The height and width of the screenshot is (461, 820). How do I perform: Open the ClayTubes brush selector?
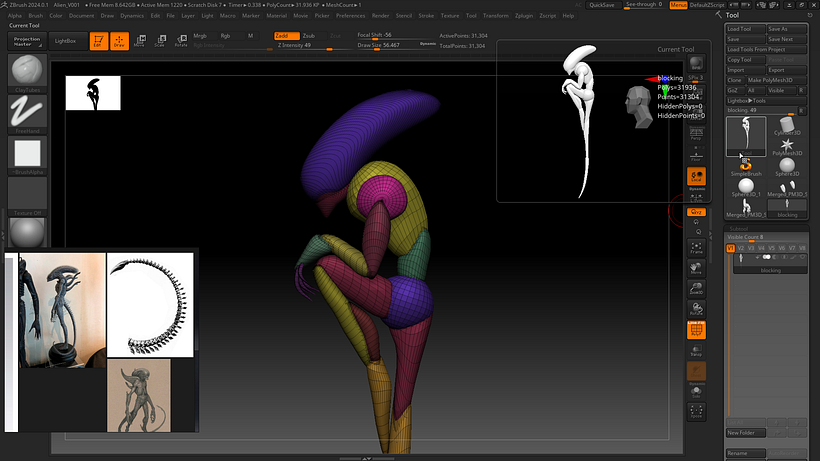pyautogui.click(x=27, y=73)
